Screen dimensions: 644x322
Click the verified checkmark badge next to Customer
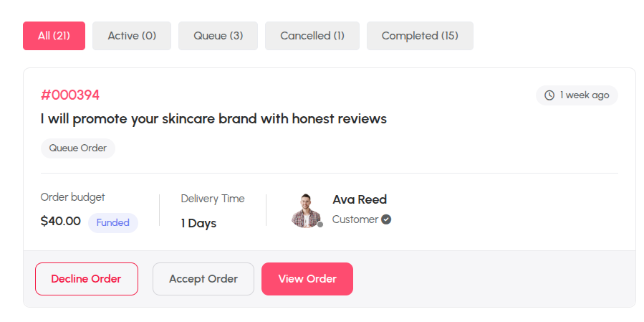tap(385, 219)
